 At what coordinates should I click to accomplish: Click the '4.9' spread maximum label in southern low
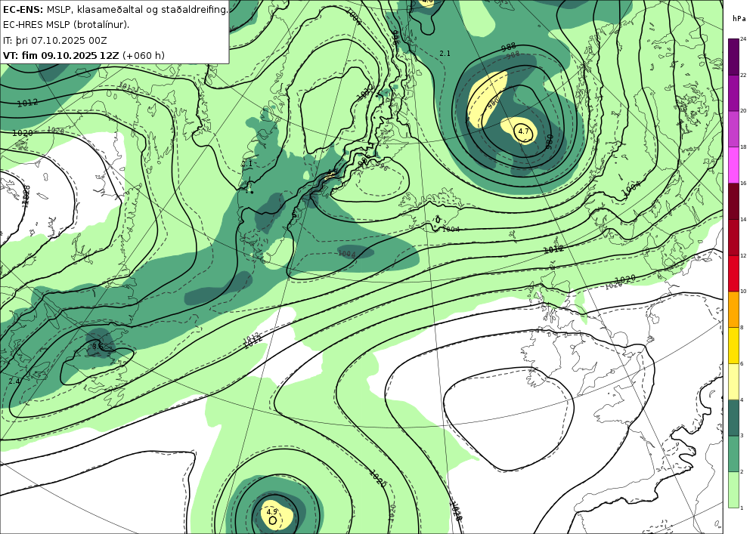click(x=272, y=512)
